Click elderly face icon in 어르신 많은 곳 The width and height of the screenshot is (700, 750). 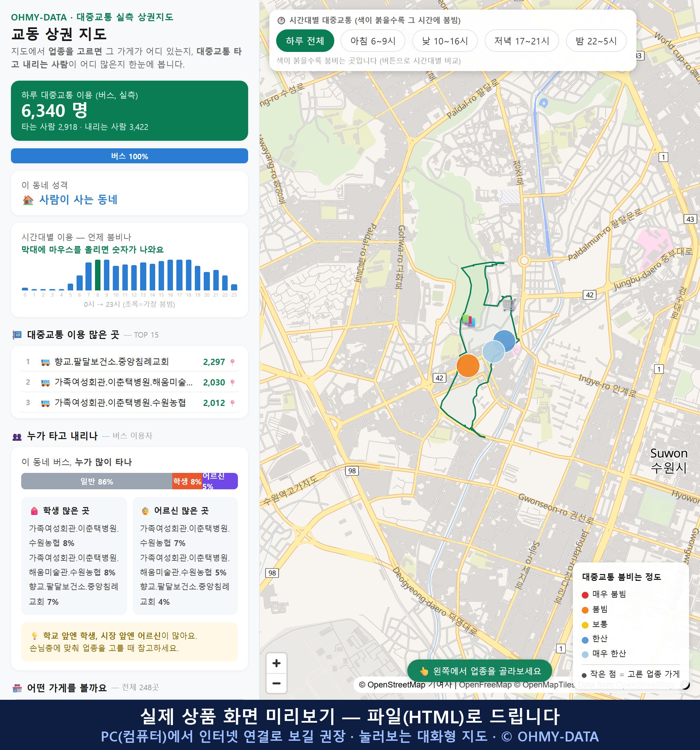click(145, 511)
